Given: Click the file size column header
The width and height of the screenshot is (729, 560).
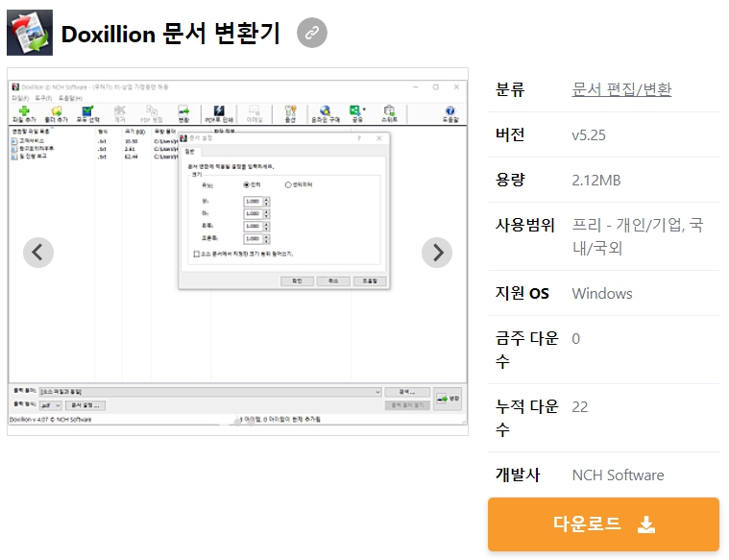Looking at the screenshot, I should (136, 132).
